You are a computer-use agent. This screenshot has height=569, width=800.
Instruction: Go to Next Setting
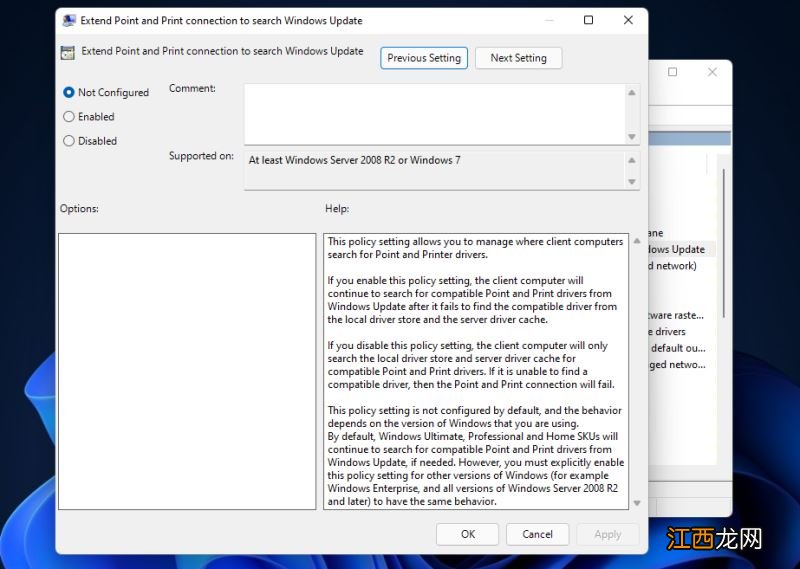pos(518,58)
